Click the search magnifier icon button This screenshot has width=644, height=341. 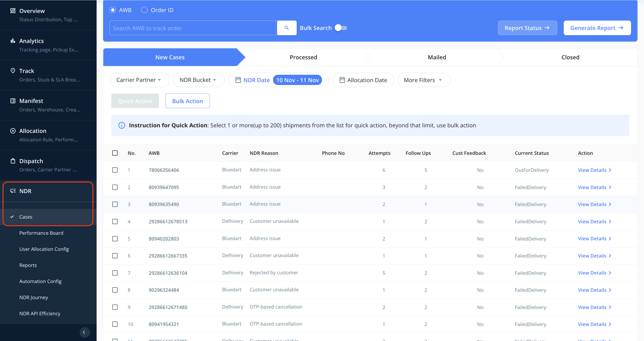[x=286, y=28]
